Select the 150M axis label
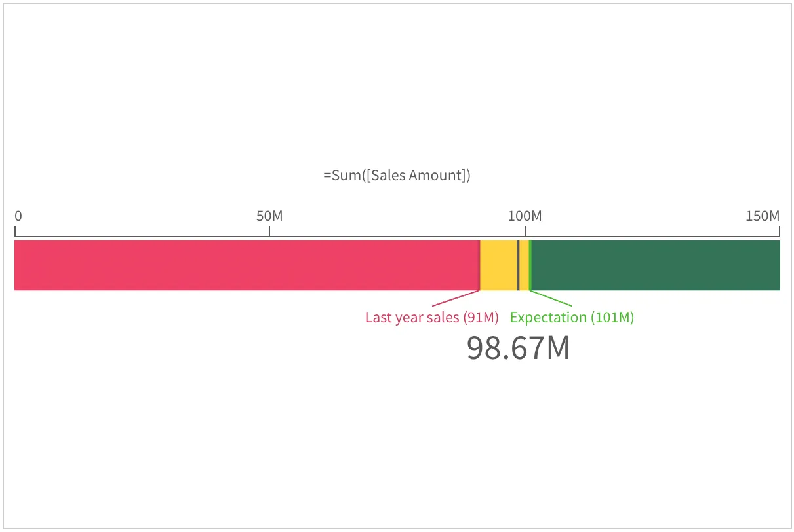794x532 pixels. [763, 216]
